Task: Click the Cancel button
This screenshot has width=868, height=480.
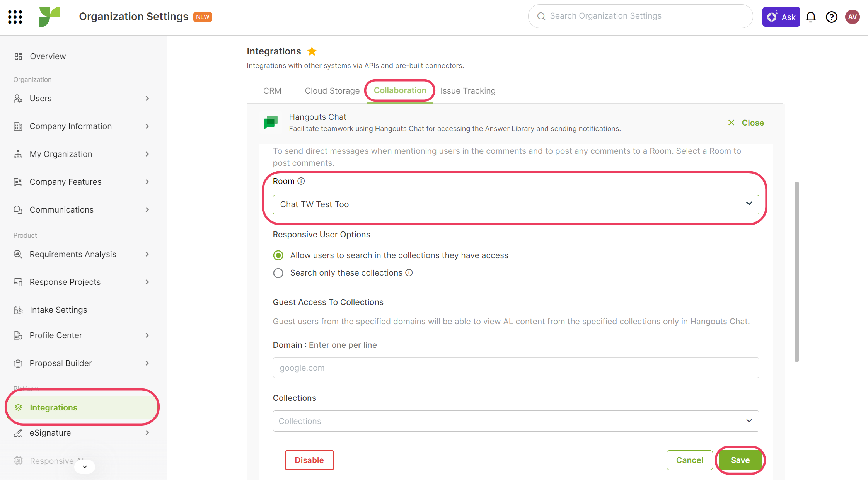Action: tap(689, 460)
